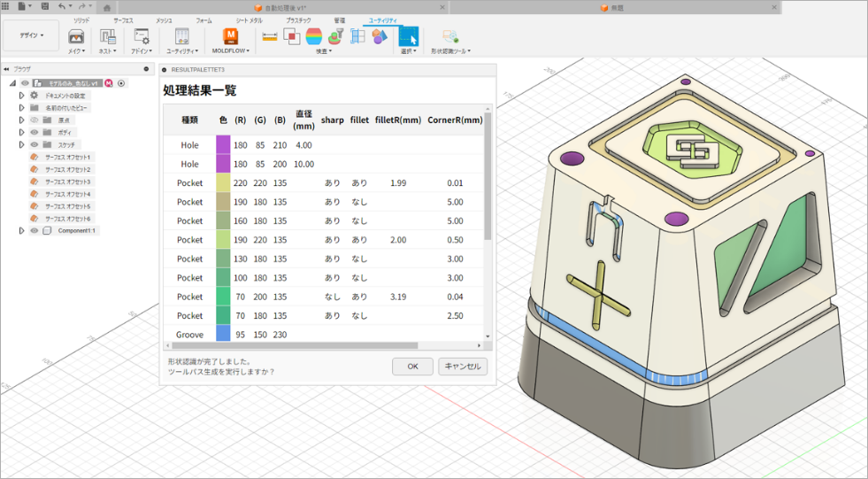Click the blue Groove color swatch
This screenshot has height=479, width=868.
pyautogui.click(x=222, y=335)
